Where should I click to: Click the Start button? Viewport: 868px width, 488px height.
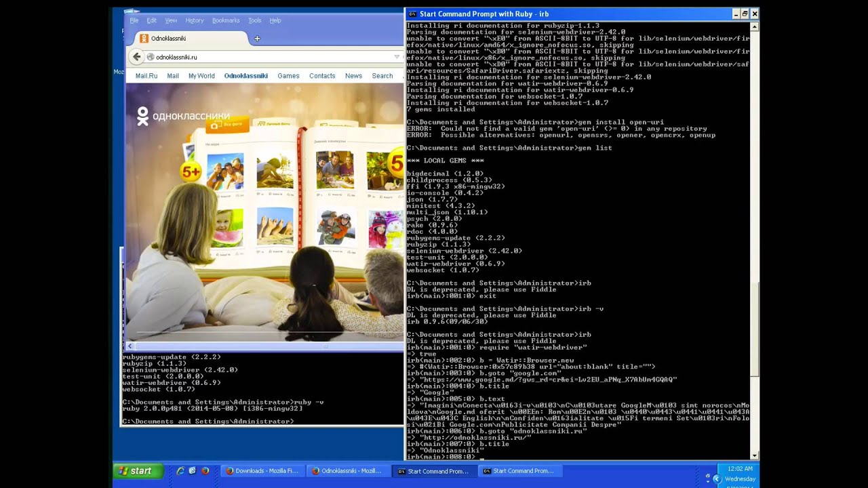138,471
